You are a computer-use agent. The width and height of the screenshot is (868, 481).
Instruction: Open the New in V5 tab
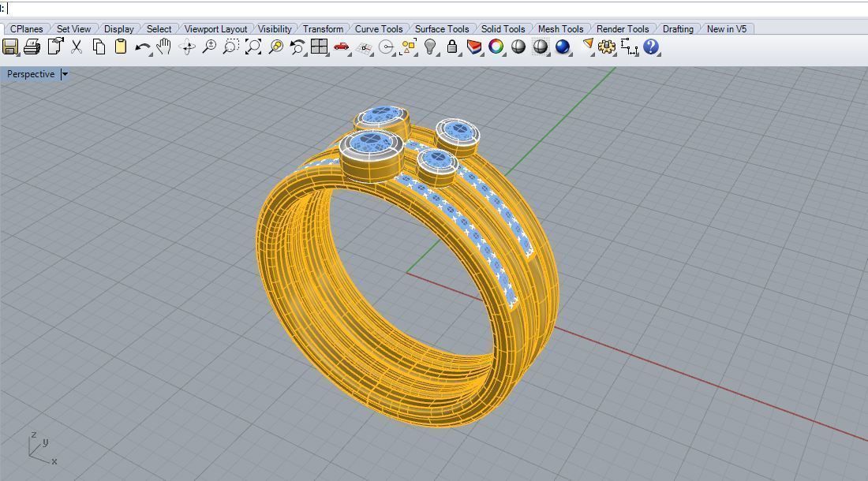coord(726,28)
